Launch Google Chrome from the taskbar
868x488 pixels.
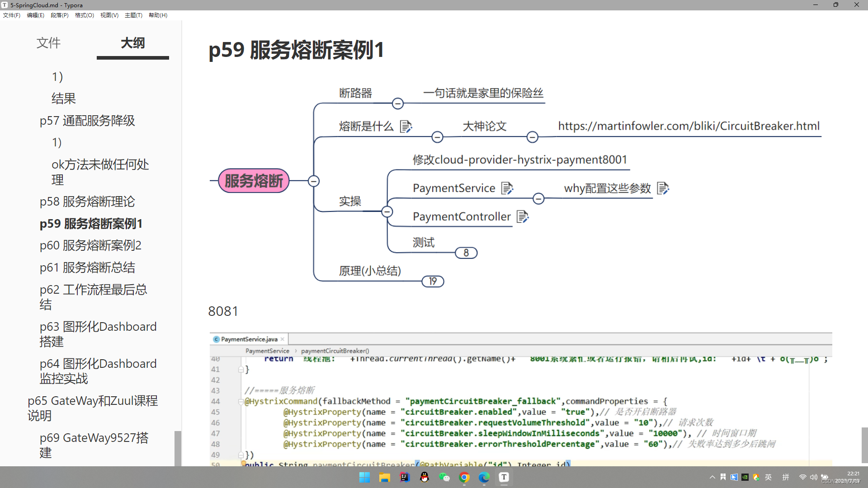(464, 477)
